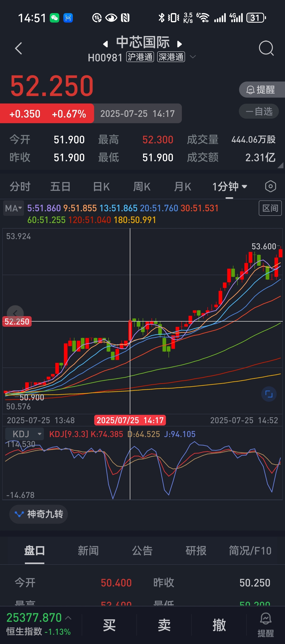Select the 新闻 tab
285x644 pixels.
88,550
